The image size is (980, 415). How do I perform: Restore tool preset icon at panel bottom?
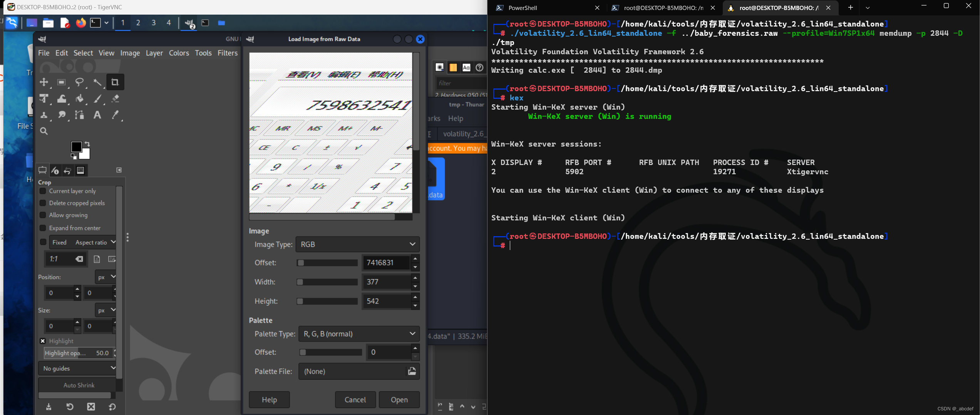click(70, 407)
